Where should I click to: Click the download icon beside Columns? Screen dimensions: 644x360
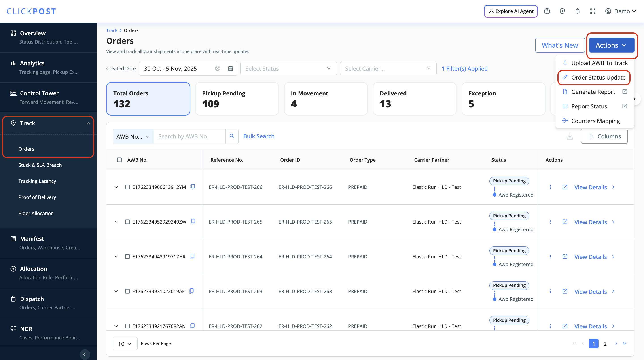570,136
